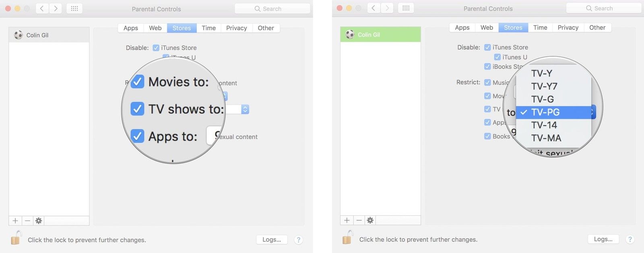Toggle the iTunes U checkbox in the right window
Screen dimensions: 644x253
click(497, 57)
